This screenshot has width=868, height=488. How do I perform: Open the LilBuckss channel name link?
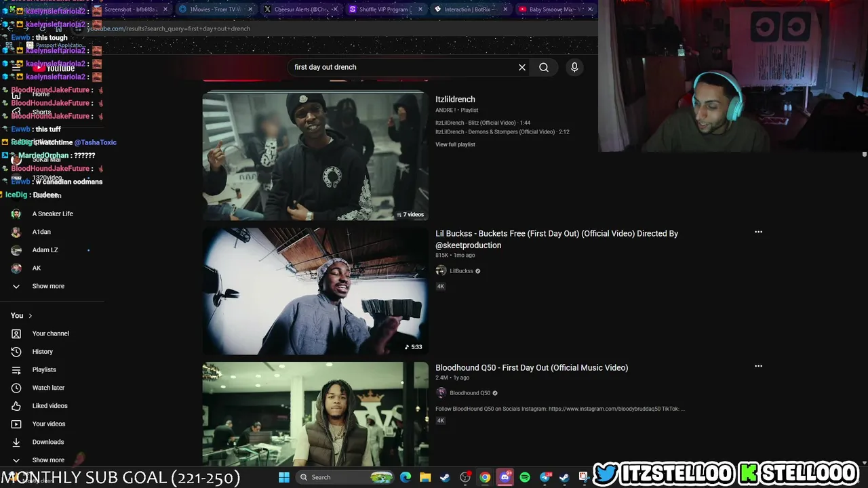[x=461, y=271]
